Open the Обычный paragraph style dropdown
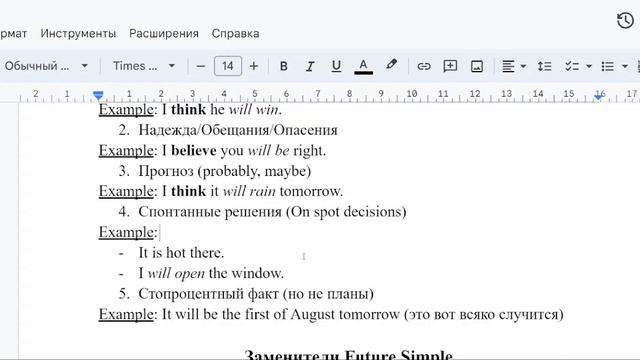The width and height of the screenshot is (640, 360). point(46,66)
